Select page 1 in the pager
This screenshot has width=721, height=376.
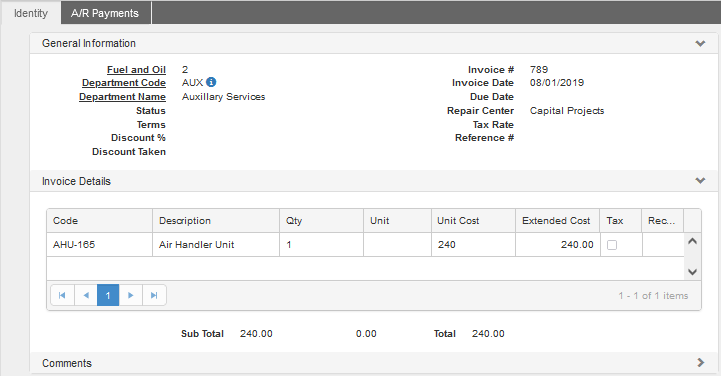pos(108,295)
